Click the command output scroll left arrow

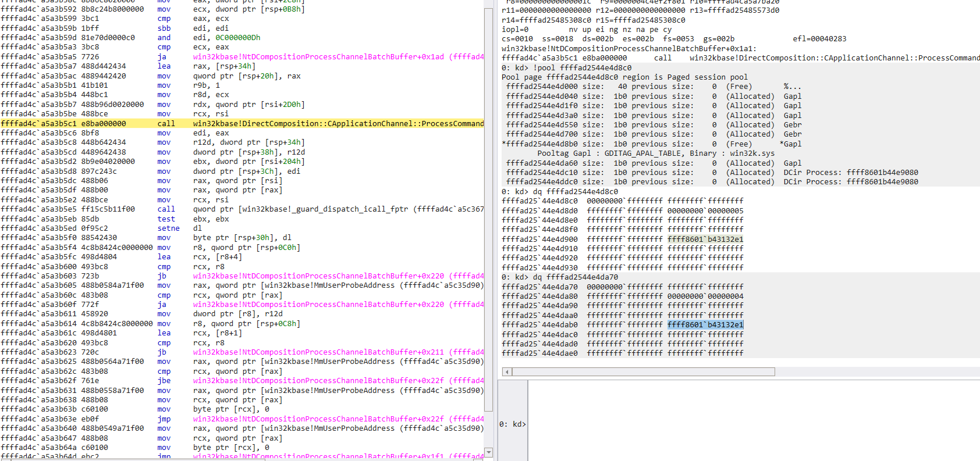coord(507,372)
